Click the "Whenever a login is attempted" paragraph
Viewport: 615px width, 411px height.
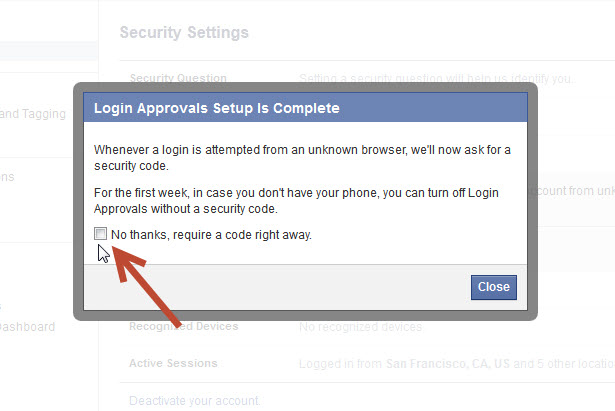(302, 156)
